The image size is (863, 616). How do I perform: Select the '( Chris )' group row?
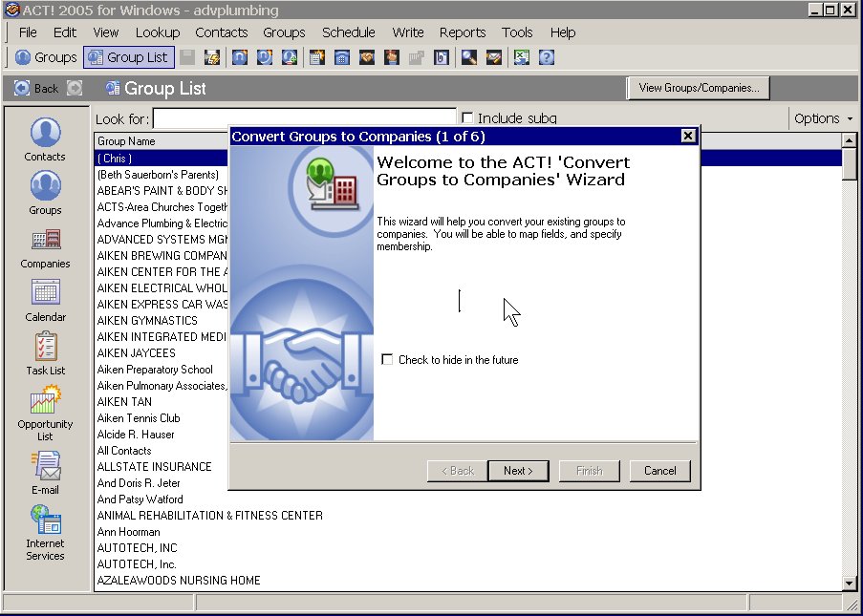pyautogui.click(x=162, y=159)
